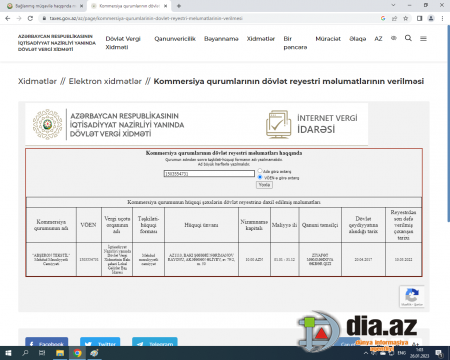
Task: Open the hamburger menu icon
Action: click(423, 39)
